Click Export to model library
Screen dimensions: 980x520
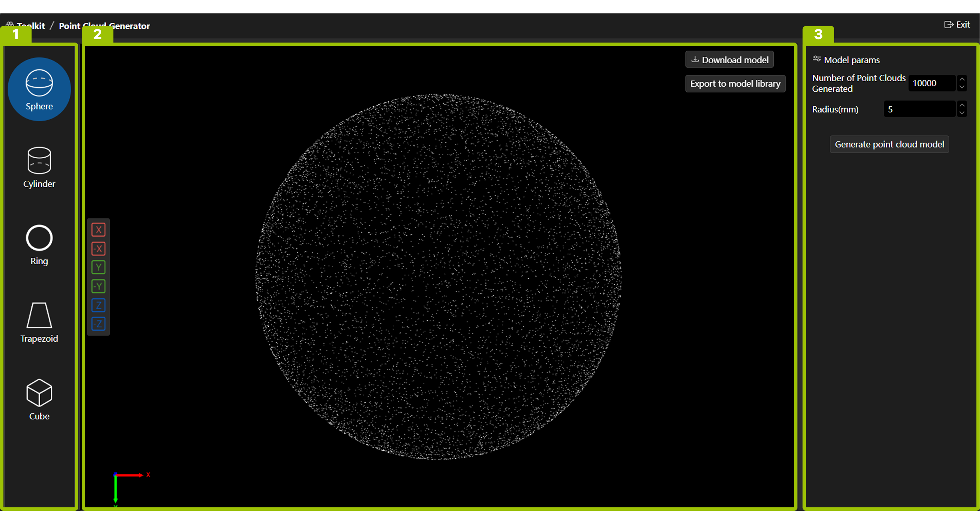tap(735, 84)
